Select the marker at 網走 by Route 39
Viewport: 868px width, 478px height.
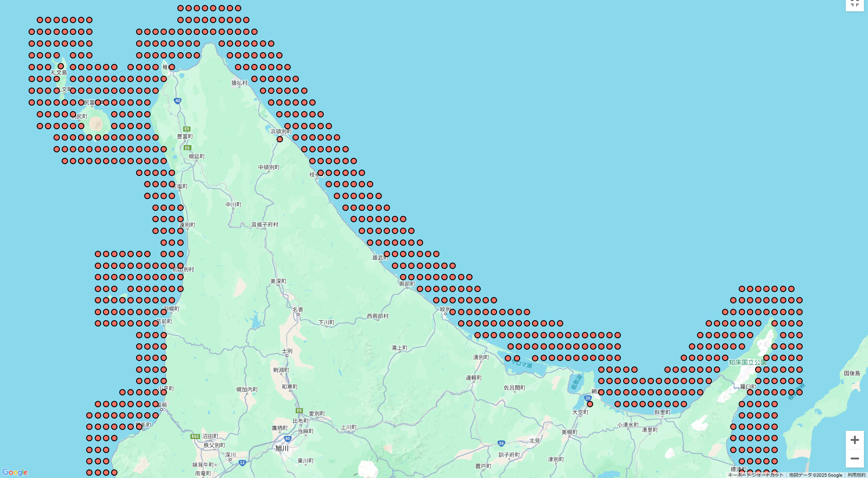click(590, 404)
